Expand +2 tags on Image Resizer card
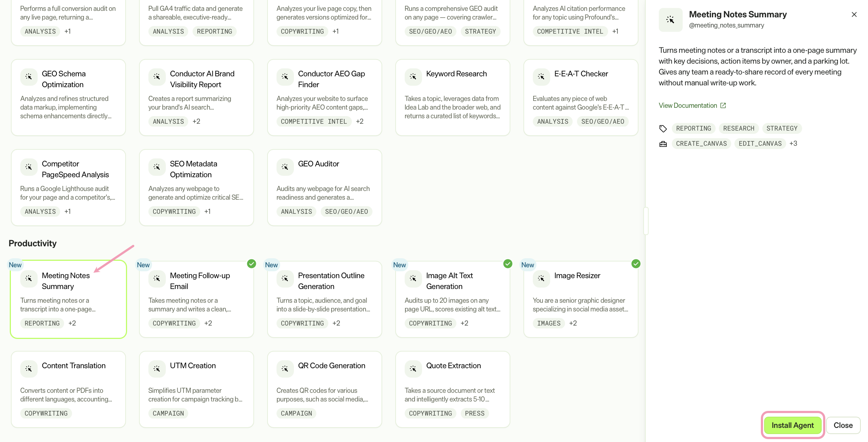Viewport: 868px width, 442px height. (x=573, y=323)
